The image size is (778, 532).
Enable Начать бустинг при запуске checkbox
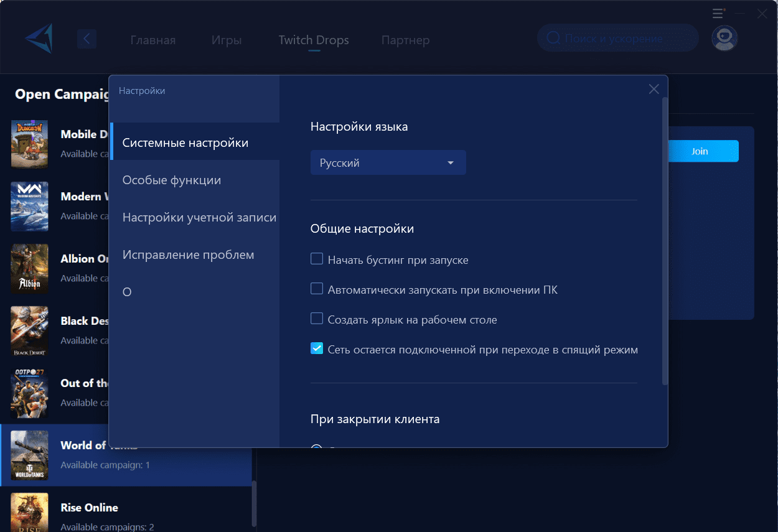tap(317, 259)
